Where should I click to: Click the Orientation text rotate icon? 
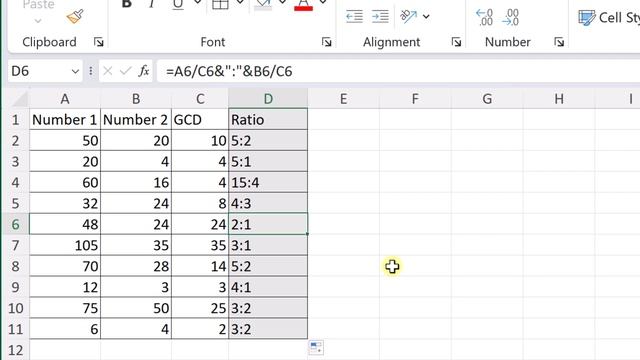coord(409,17)
